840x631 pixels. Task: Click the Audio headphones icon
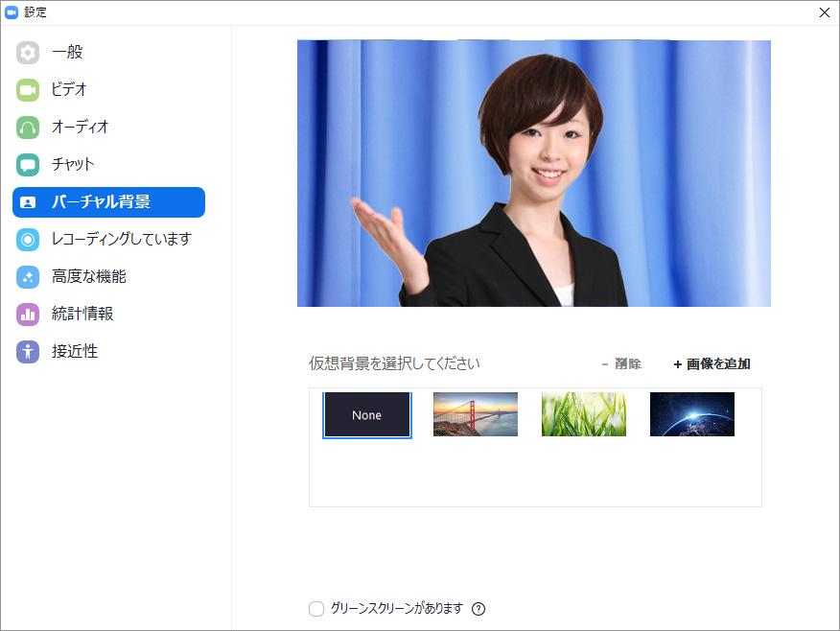tap(28, 128)
